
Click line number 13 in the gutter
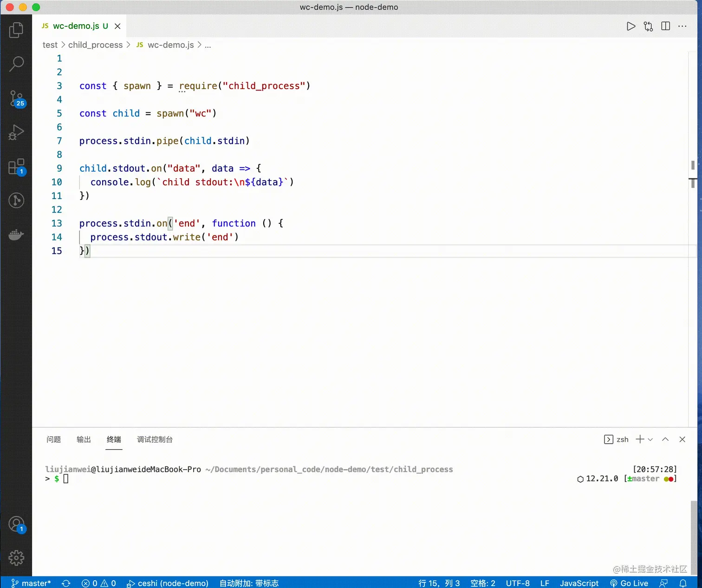(x=56, y=223)
